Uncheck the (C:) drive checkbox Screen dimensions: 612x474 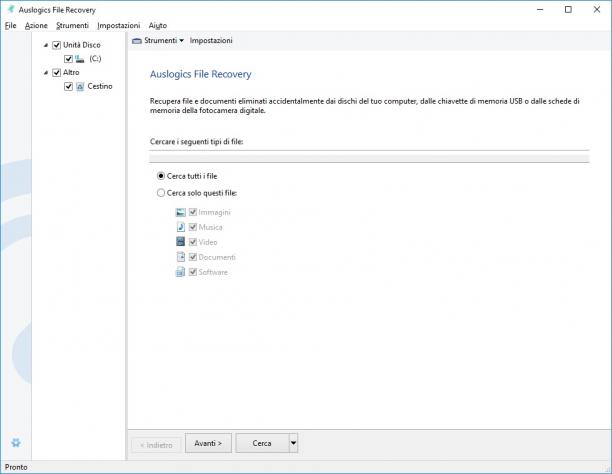click(x=68, y=59)
